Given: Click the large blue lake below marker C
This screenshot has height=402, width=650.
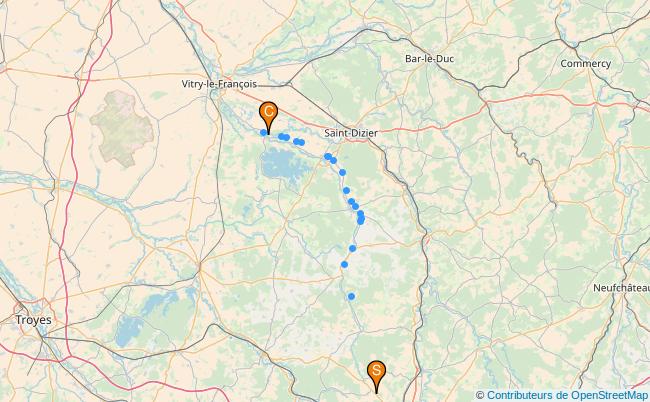Looking at the screenshot, I should 280,165.
